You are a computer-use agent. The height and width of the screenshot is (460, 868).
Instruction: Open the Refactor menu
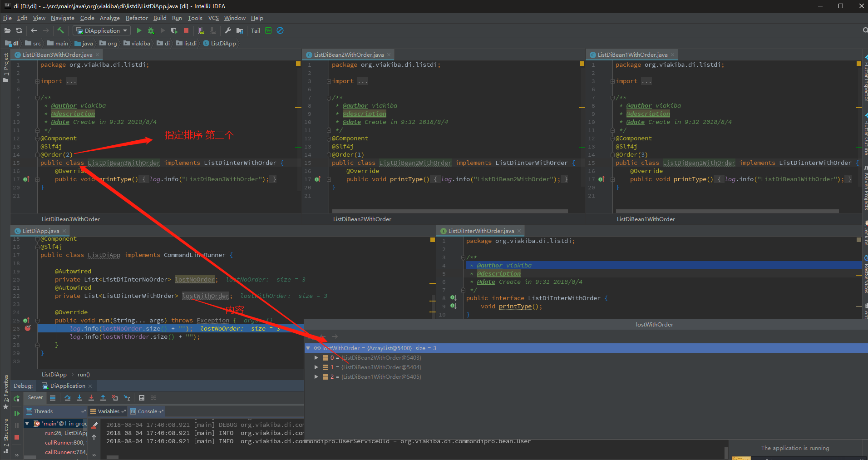click(137, 18)
